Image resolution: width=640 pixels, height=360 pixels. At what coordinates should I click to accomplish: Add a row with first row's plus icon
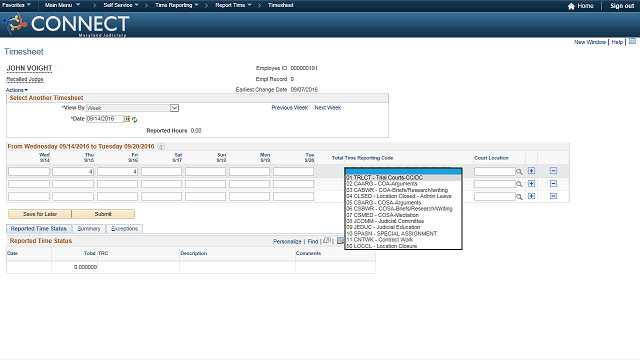[531, 171]
